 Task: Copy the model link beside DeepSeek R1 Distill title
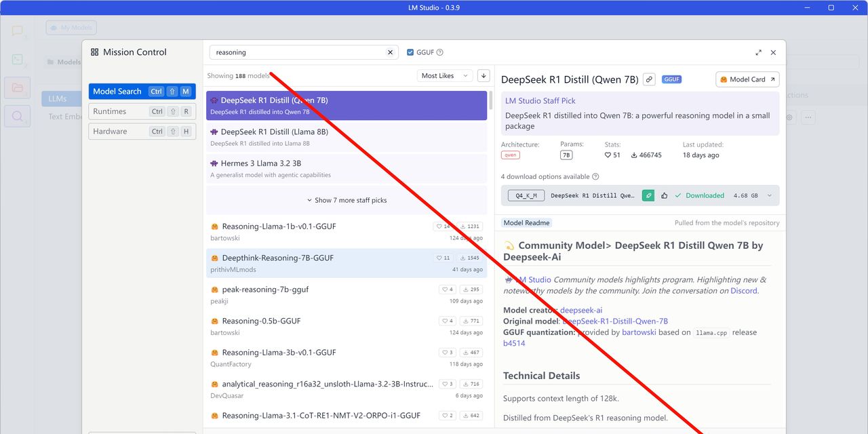(649, 79)
